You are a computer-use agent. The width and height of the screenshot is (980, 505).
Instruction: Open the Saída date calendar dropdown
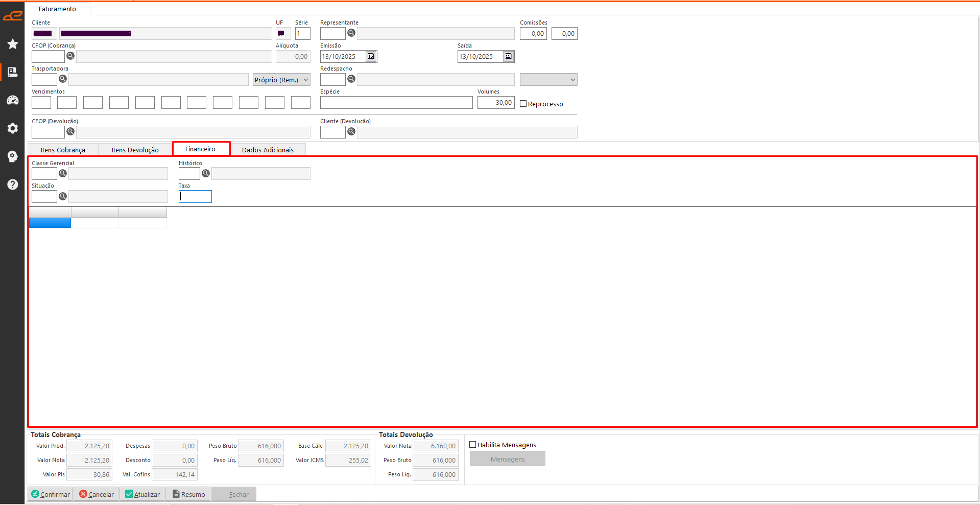click(509, 56)
